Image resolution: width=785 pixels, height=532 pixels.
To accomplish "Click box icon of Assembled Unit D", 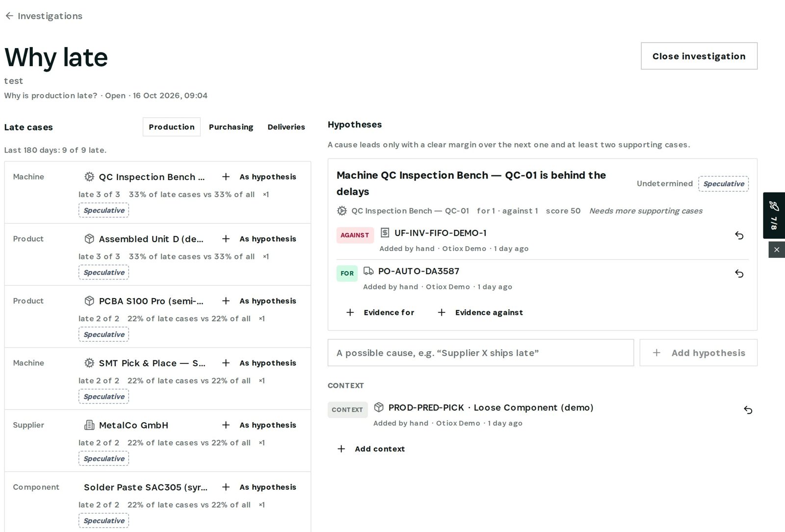I will pos(89,239).
